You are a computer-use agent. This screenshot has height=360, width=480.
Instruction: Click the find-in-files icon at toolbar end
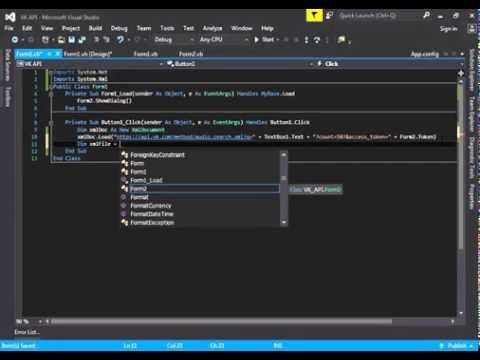coord(341,40)
